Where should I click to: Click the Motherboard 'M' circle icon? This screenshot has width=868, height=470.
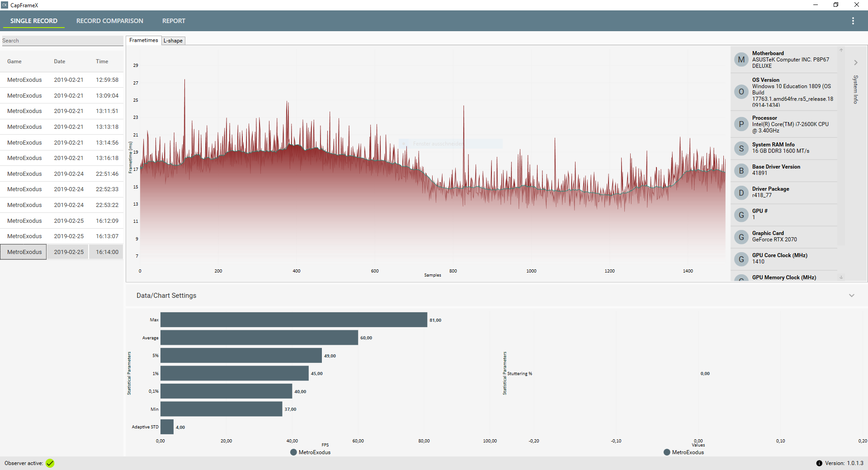(x=741, y=60)
